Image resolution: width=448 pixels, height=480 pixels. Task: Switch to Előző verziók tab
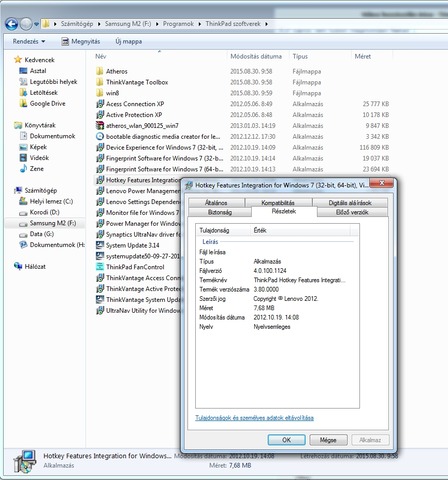352,212
